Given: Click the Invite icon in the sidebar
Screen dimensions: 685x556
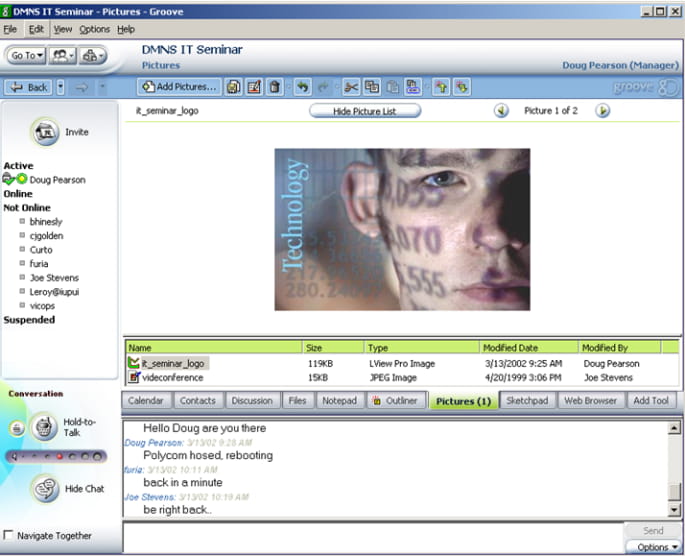Looking at the screenshot, I should (x=43, y=131).
